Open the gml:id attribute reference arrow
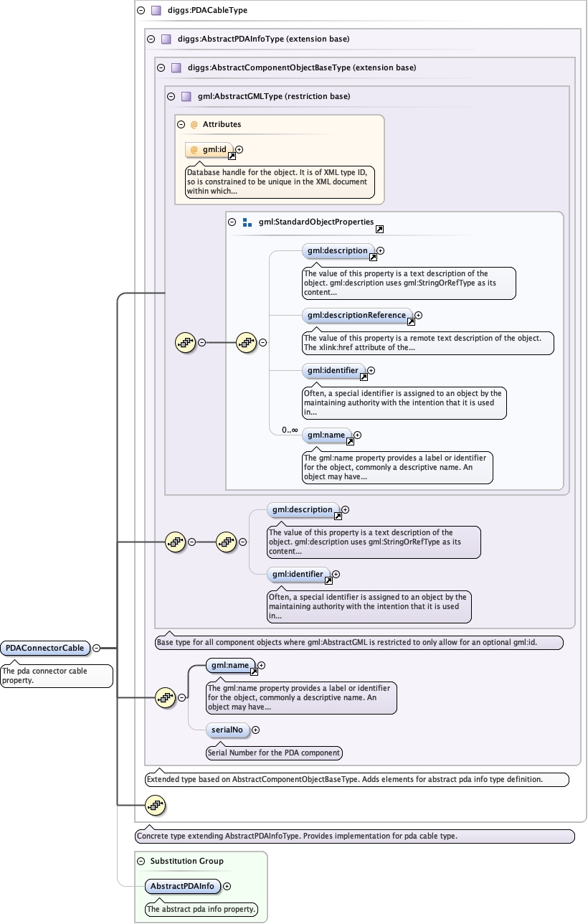 (x=232, y=155)
